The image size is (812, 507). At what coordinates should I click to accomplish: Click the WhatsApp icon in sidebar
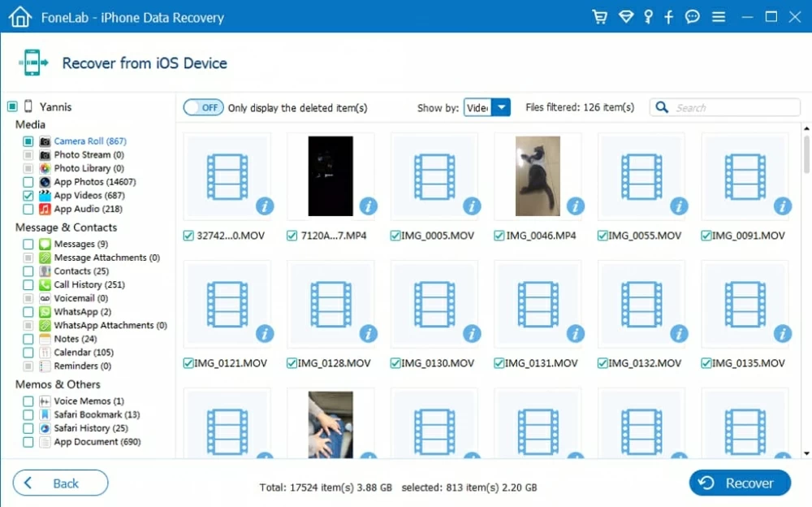click(45, 312)
